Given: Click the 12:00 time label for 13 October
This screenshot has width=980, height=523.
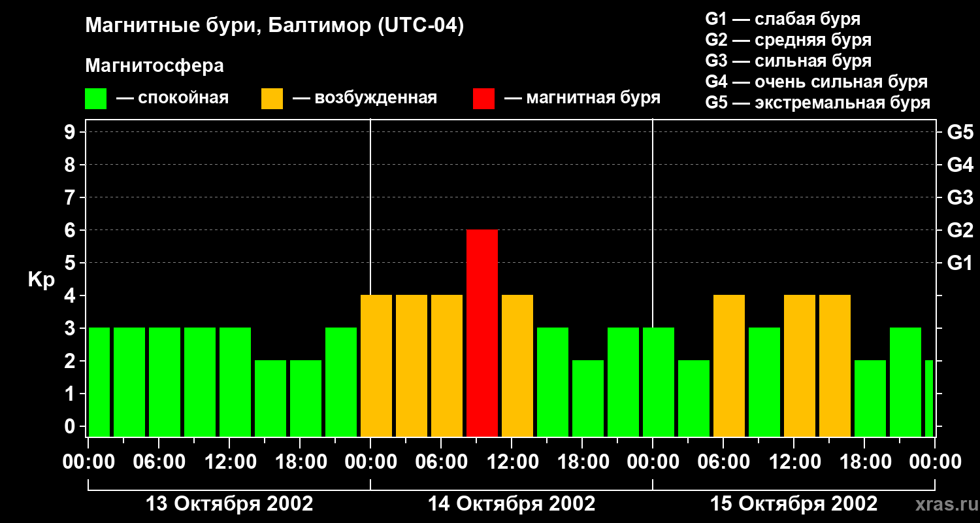Looking at the screenshot, I should pos(229,462).
